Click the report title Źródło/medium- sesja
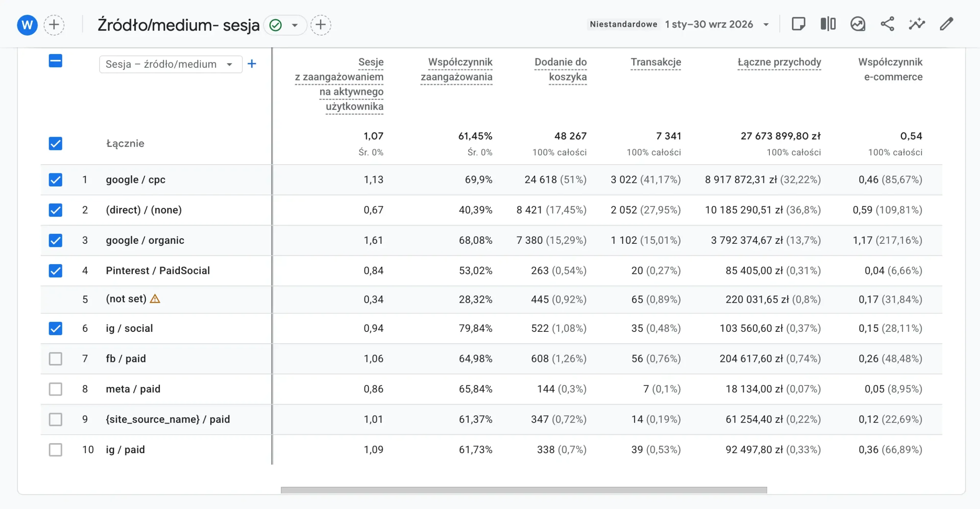The height and width of the screenshot is (509, 980). pyautogui.click(x=178, y=25)
